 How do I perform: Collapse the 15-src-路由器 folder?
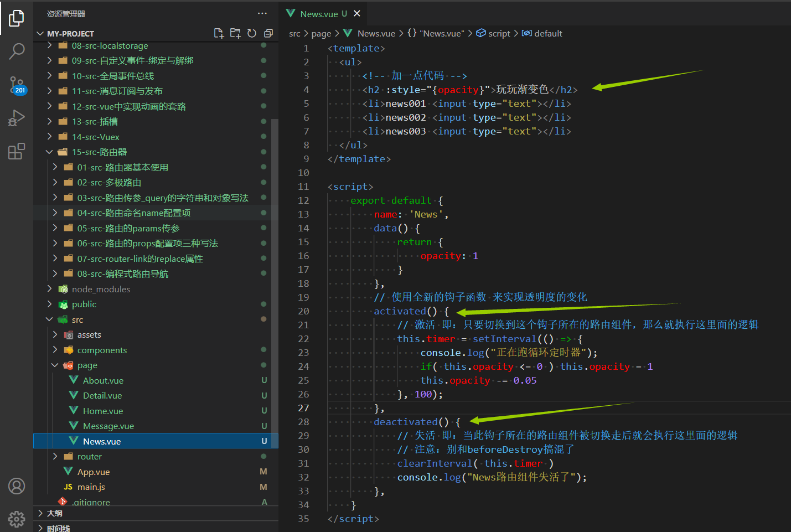[x=49, y=152]
